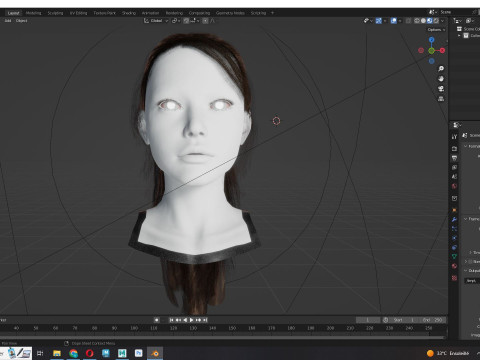Open the Scene properties tab
480x360 pixels.
[x=454, y=177]
